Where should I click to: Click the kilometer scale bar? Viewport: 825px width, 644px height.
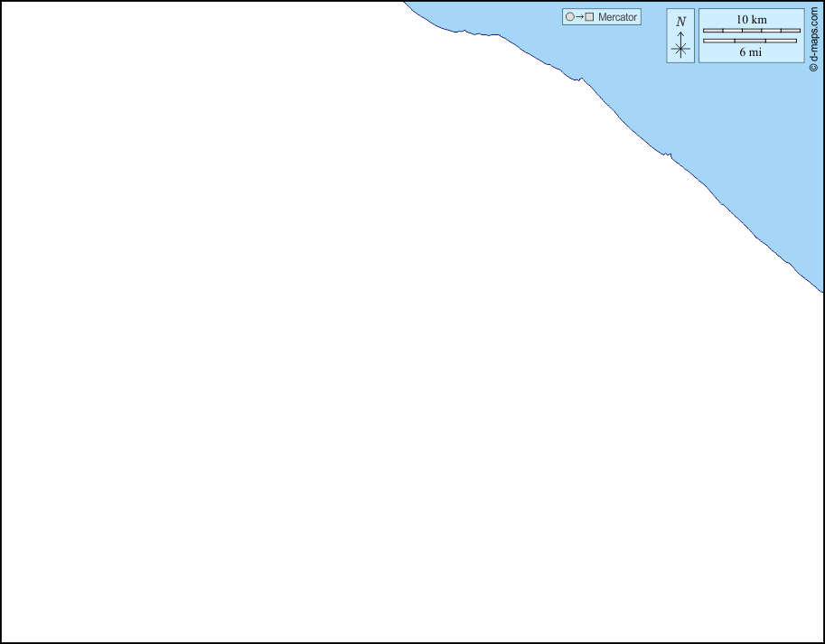click(x=751, y=31)
